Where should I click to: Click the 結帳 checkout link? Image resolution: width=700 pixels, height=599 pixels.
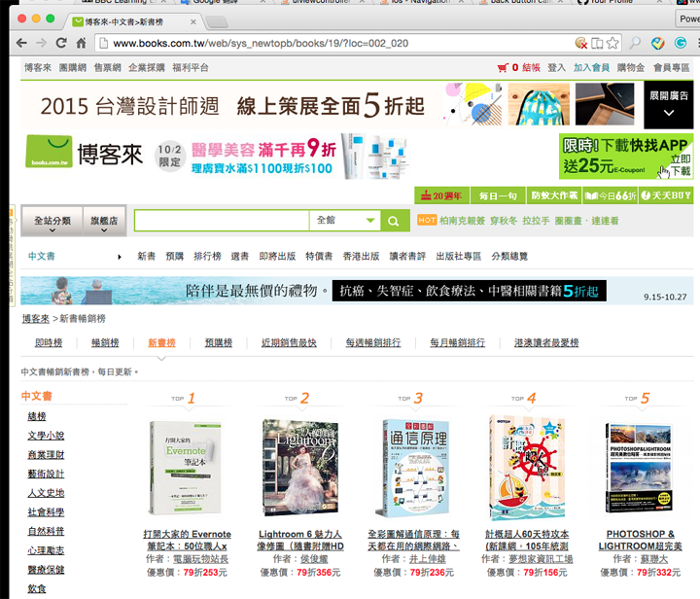(531, 67)
